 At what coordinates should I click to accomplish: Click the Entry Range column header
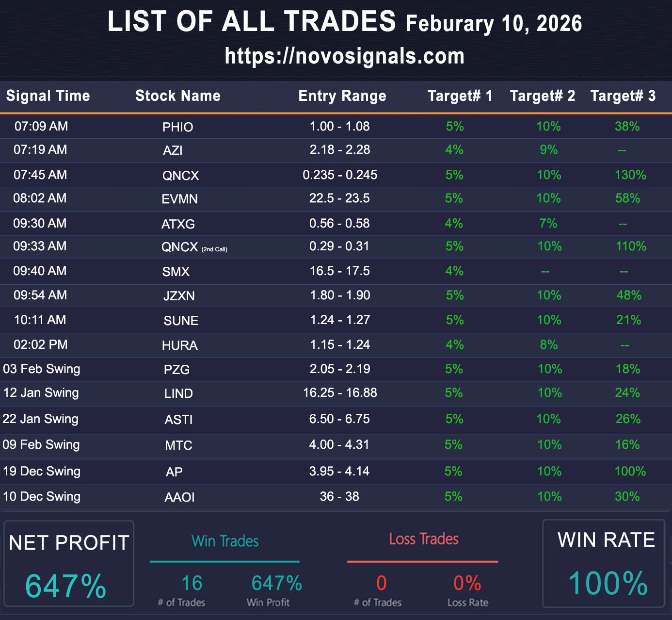click(342, 96)
